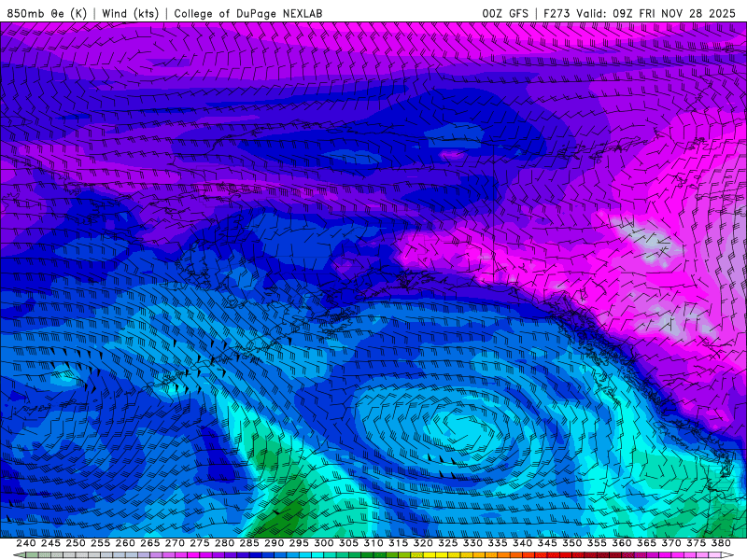Click the 320 colorbar scale label

[423, 543]
